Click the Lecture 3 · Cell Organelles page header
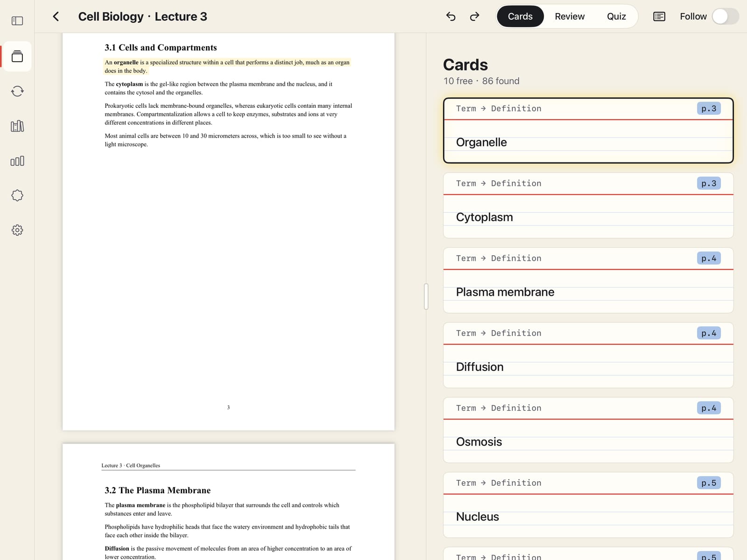This screenshot has width=747, height=560. [x=131, y=466]
